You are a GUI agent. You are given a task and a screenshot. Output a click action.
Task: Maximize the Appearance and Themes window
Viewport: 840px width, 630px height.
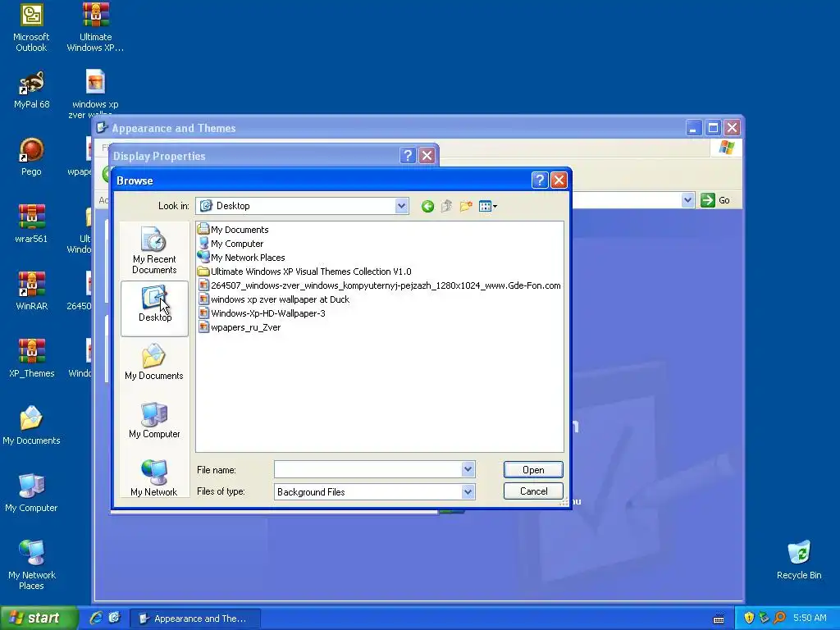pos(713,128)
